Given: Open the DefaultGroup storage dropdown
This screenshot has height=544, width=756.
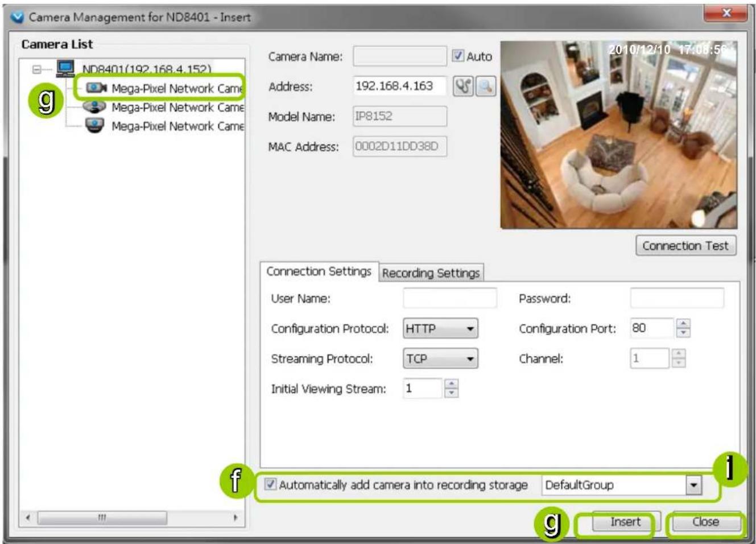Looking at the screenshot, I should (x=693, y=485).
